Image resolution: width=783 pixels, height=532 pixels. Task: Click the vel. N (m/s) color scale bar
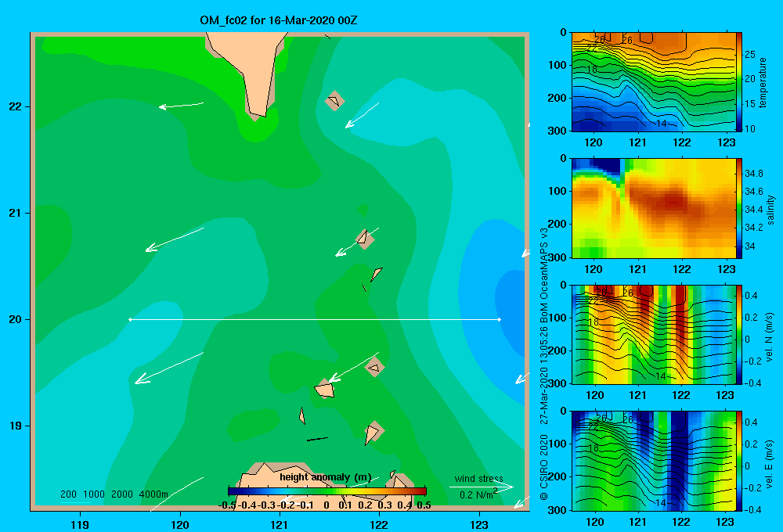(739, 334)
